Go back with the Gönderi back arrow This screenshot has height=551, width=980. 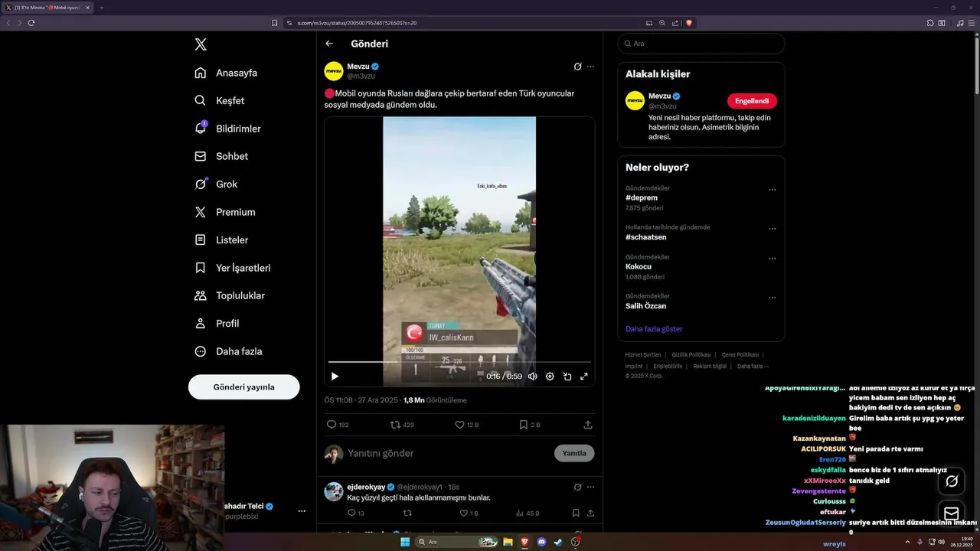pos(329,44)
